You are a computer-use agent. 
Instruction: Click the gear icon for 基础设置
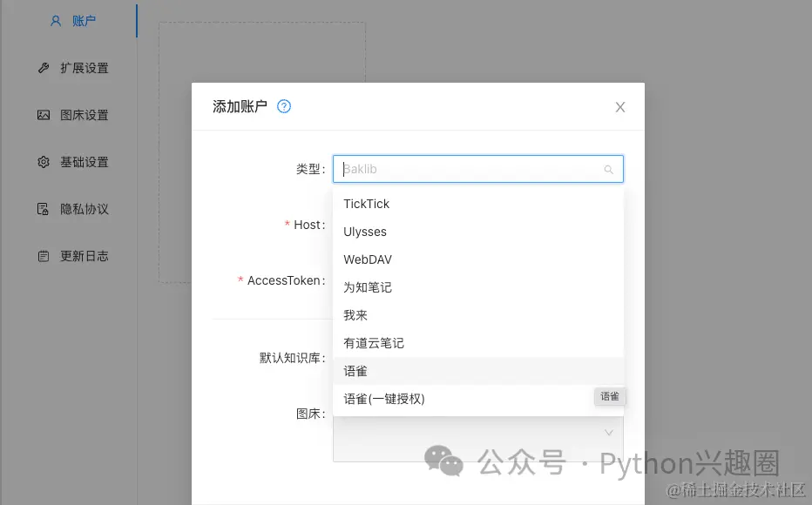tap(44, 161)
